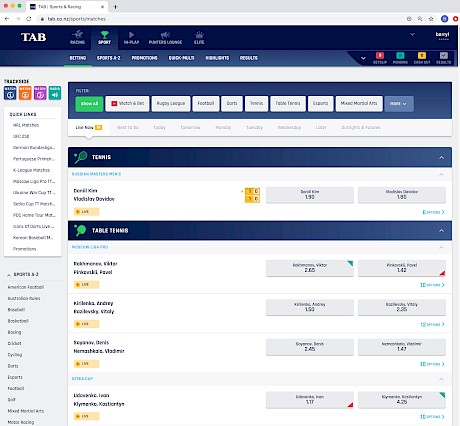Click the Daniil Kim match live scoreboard

(252, 195)
